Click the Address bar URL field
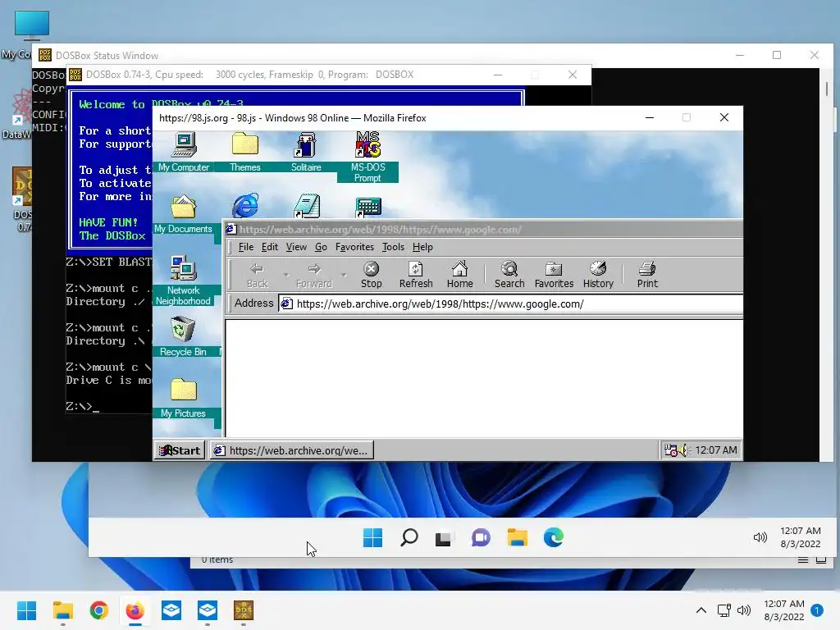 pos(510,304)
